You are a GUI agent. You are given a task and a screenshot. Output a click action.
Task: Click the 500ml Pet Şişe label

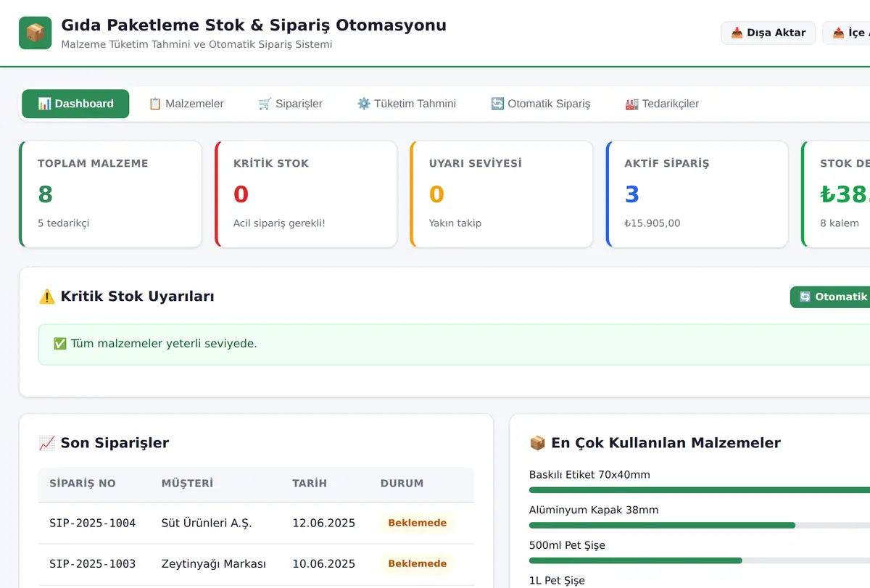point(567,545)
